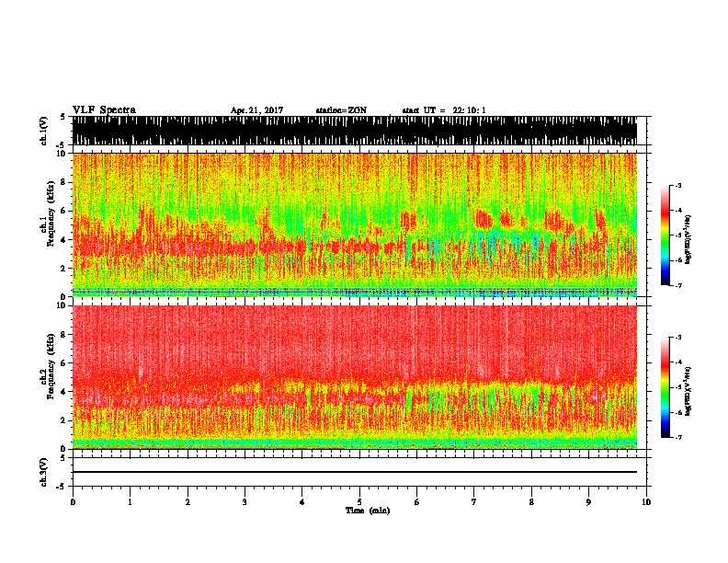Click the "10" tick atop the ch.1 frequency axis

pyautogui.click(x=63, y=154)
